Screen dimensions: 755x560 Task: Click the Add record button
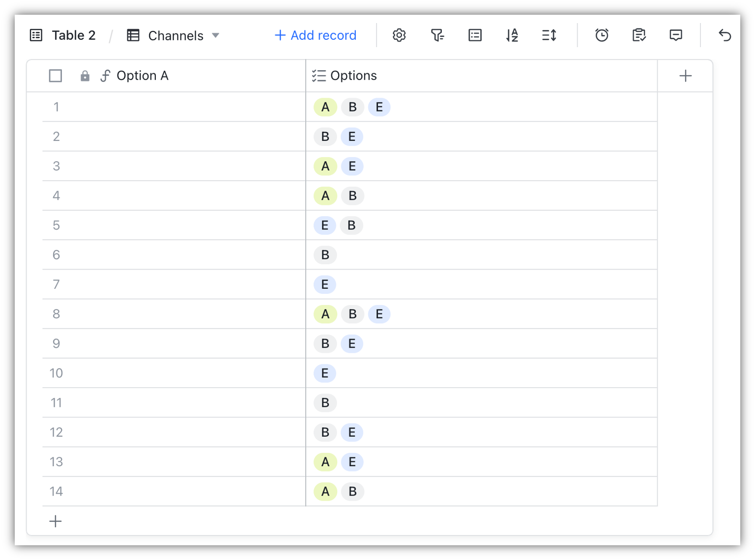click(316, 35)
